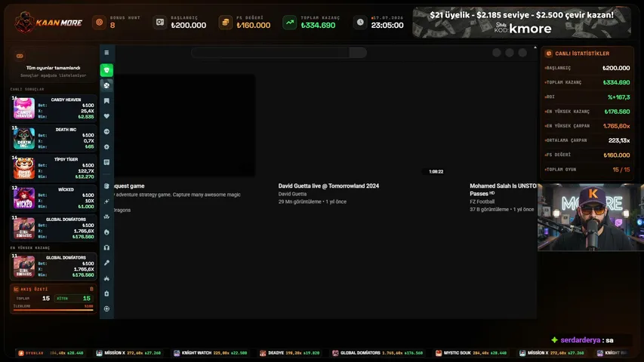This screenshot has width=644, height=362.
Task: Open David Guetta live @ Tomorrowland 2024
Action: point(328,186)
